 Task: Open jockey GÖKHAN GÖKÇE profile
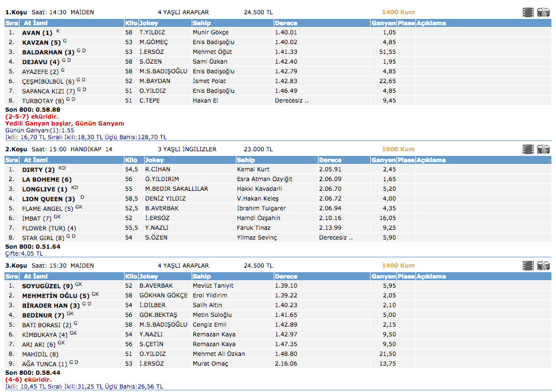pyautogui.click(x=163, y=296)
